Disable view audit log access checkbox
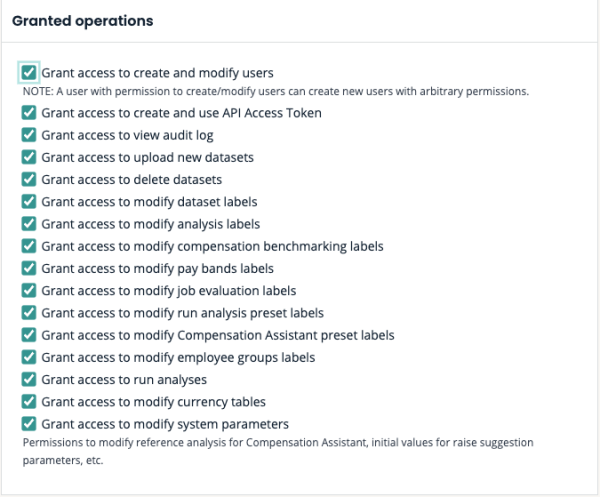The width and height of the screenshot is (600, 497). [x=29, y=135]
